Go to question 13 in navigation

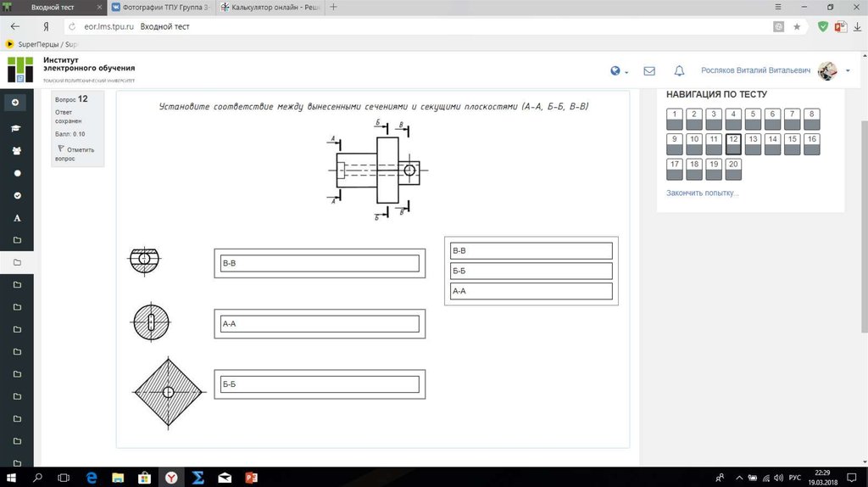753,144
